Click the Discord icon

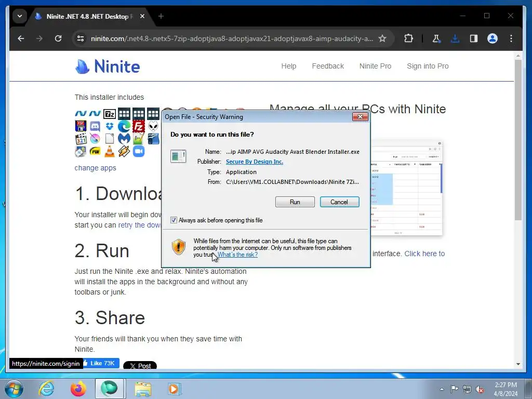95,126
